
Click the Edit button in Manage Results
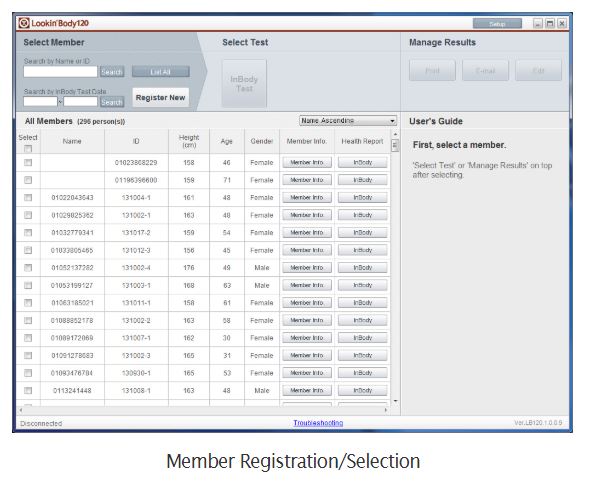(538, 70)
